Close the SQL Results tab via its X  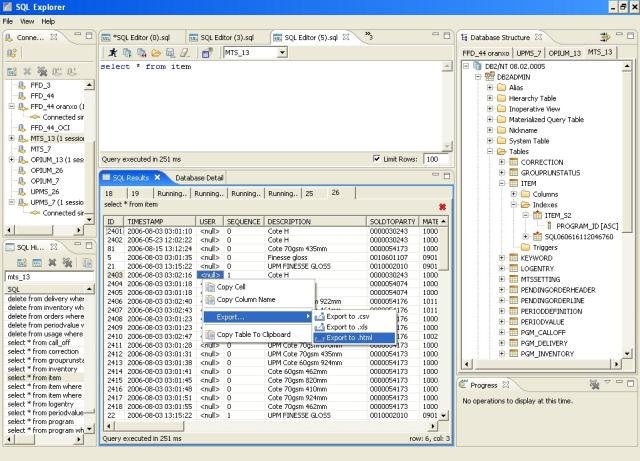(x=158, y=178)
